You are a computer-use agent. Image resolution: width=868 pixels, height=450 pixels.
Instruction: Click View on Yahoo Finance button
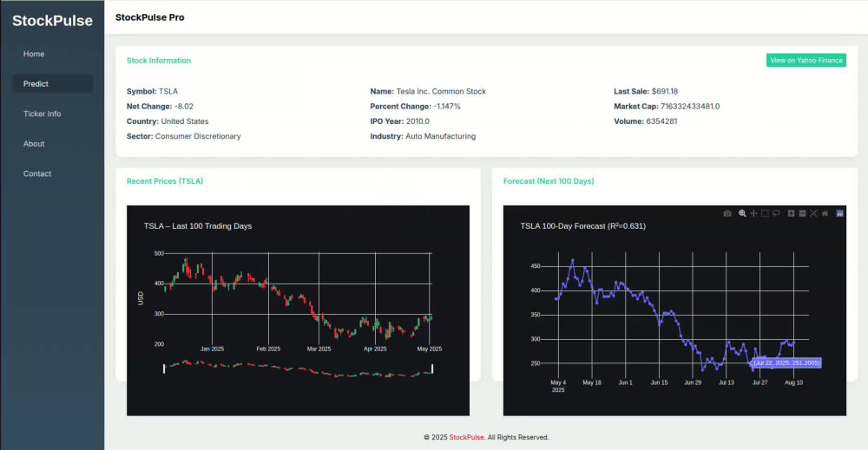click(x=806, y=60)
